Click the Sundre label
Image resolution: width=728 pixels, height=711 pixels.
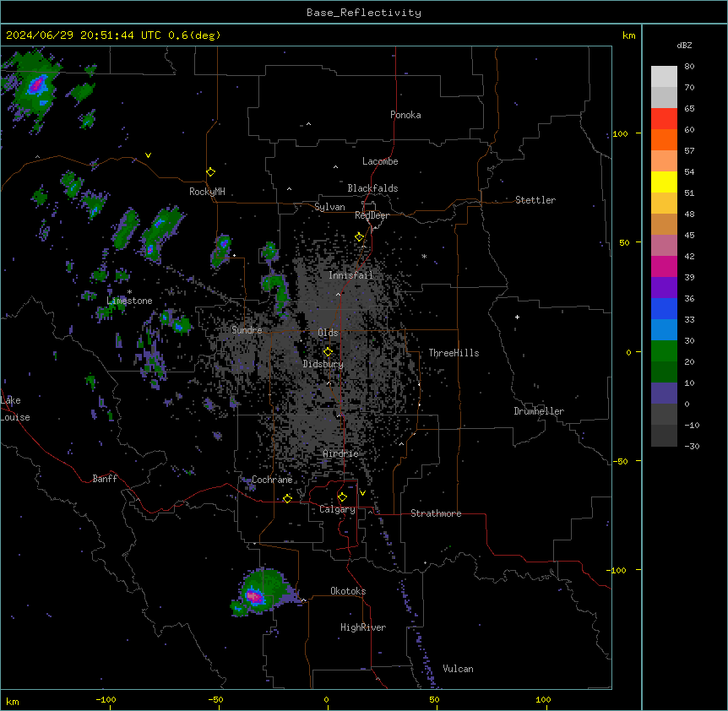[247, 330]
